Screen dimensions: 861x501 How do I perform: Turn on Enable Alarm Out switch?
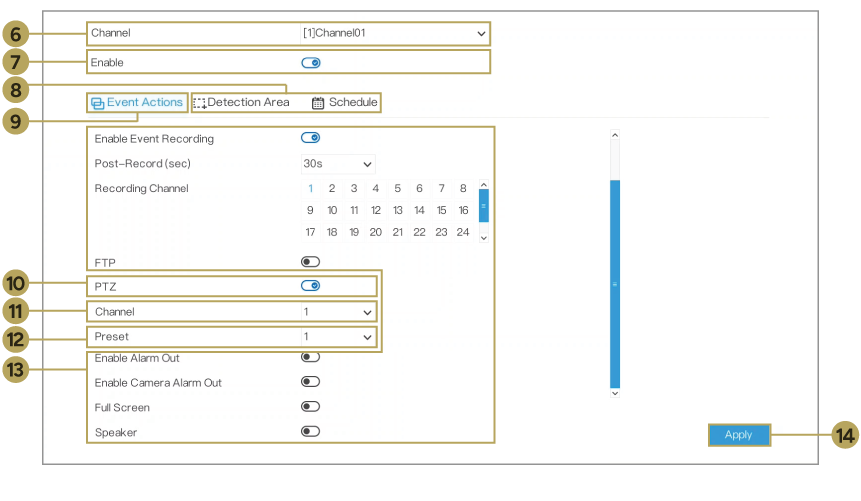click(310, 357)
